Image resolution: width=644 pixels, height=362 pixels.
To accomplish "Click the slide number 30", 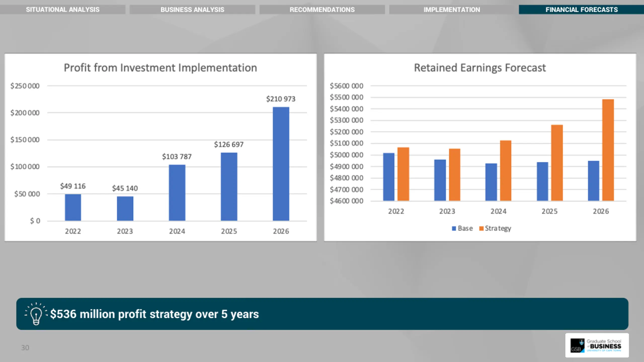I will [x=25, y=348].
